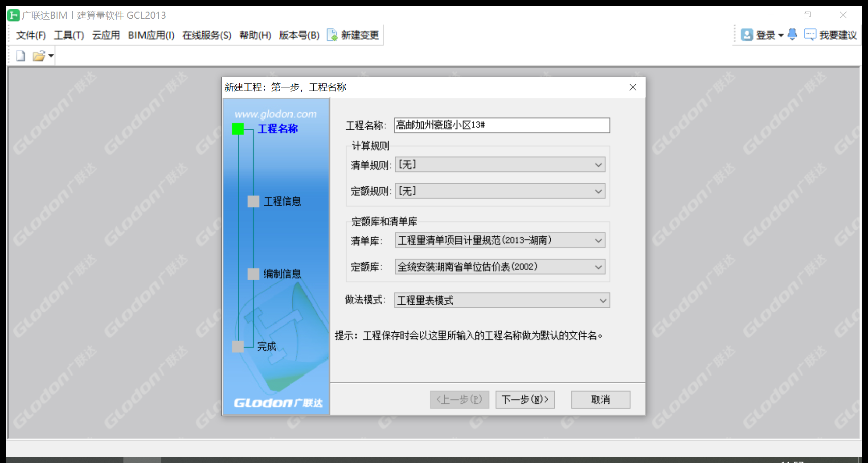Viewport: 868px width, 463px height.
Task: Click the Glodon广联达 logo in dialog
Action: [278, 403]
